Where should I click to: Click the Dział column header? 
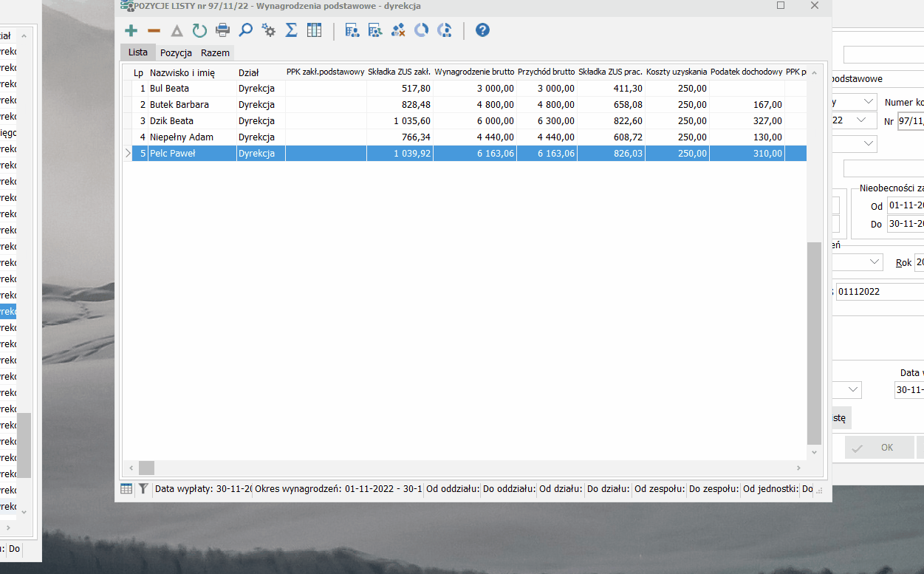click(x=261, y=72)
